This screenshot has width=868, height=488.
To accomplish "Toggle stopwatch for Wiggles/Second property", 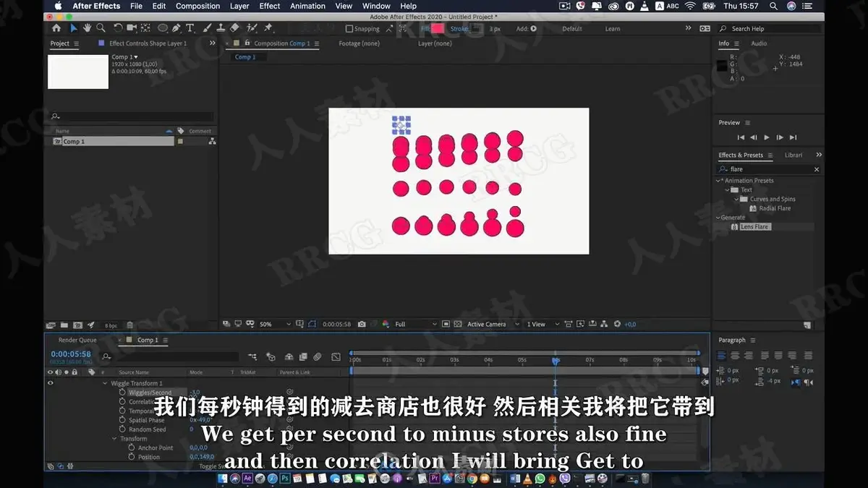I will pos(122,393).
